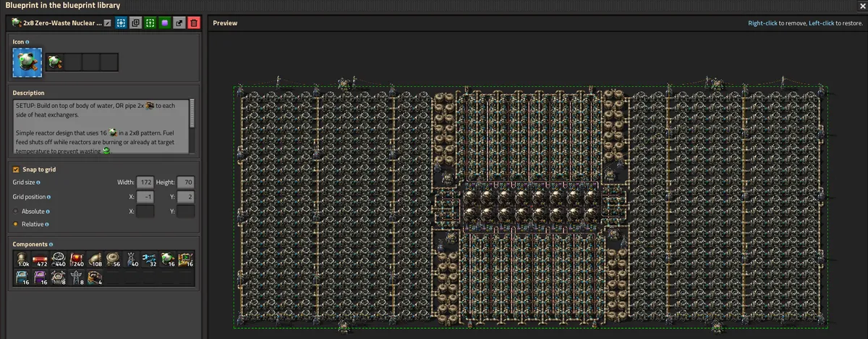
Task: Click the combinator component showing 16
Action: tap(185, 260)
